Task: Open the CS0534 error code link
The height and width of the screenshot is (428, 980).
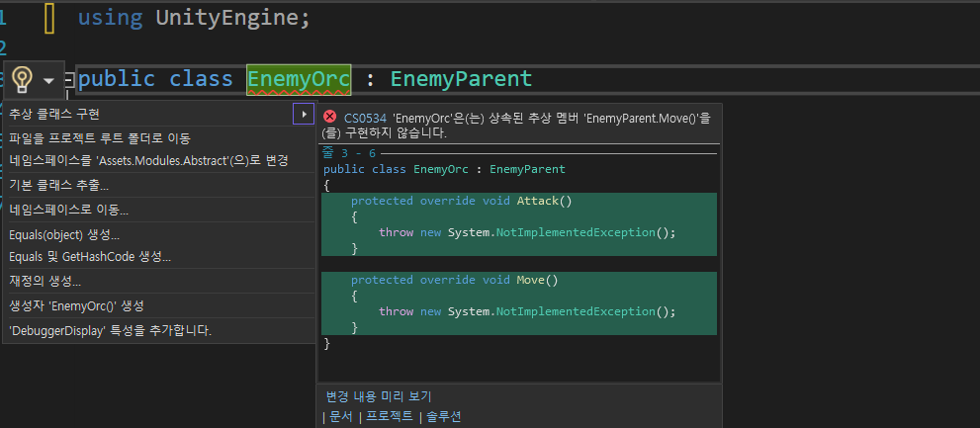Action: point(365,118)
